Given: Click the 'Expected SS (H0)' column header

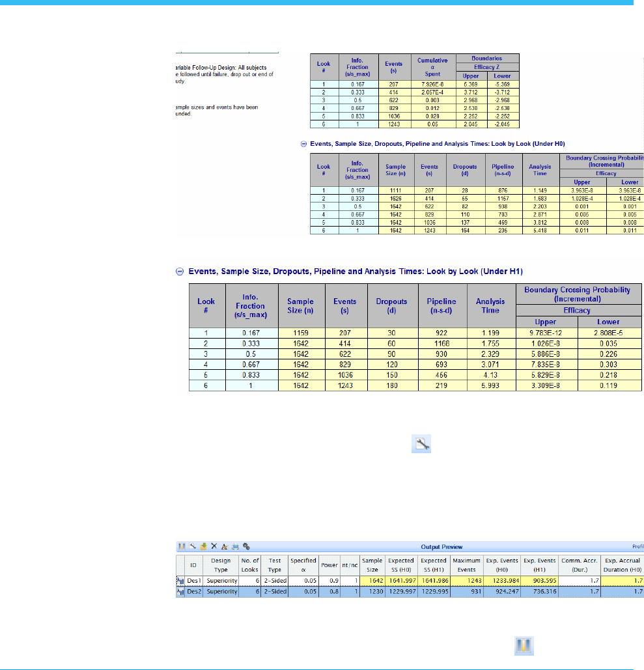Looking at the screenshot, I should pos(401,565).
